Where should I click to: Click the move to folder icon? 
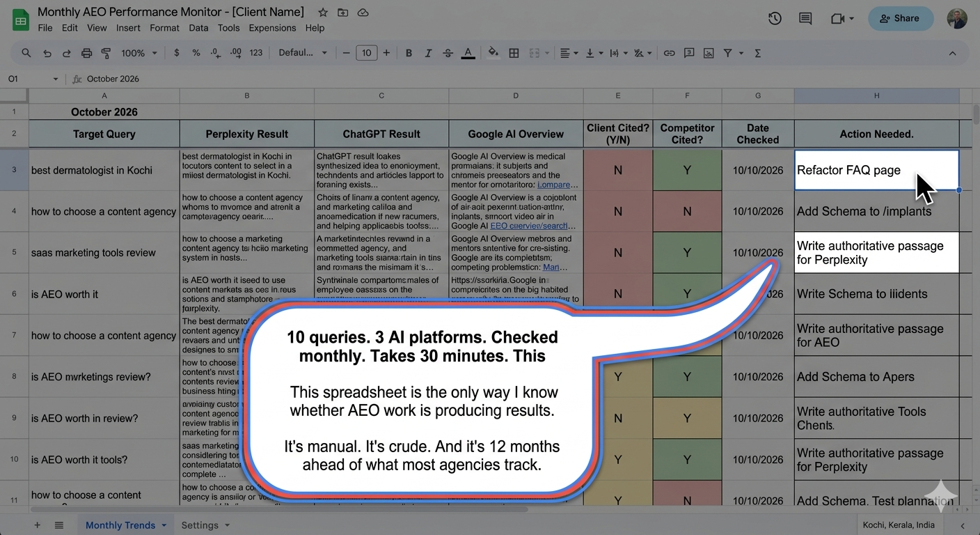(342, 13)
